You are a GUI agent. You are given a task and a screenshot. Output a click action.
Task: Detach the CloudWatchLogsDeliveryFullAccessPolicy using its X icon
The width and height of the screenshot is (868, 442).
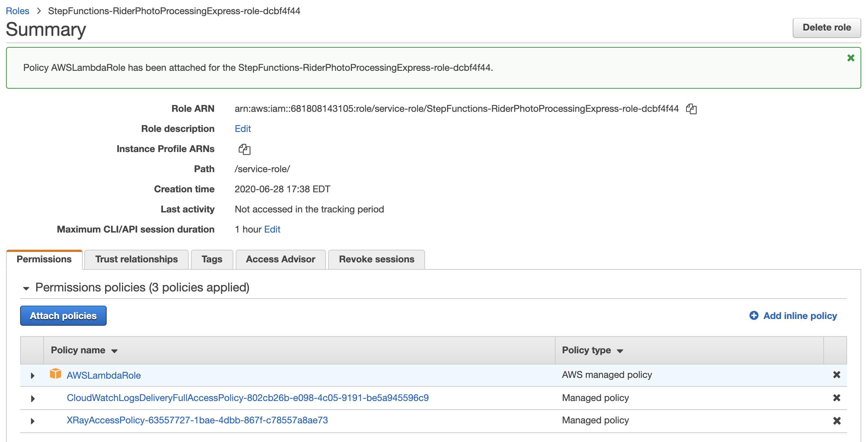pyautogui.click(x=837, y=398)
